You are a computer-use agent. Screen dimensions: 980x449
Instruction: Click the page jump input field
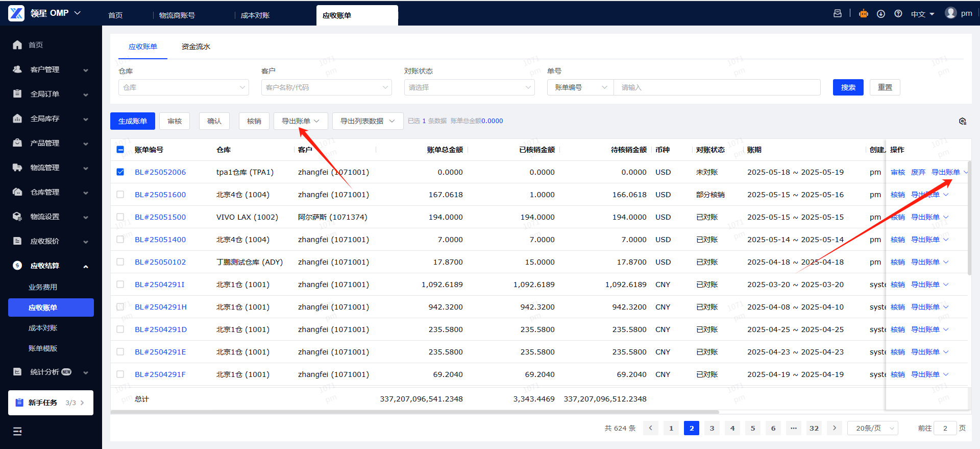pos(945,428)
